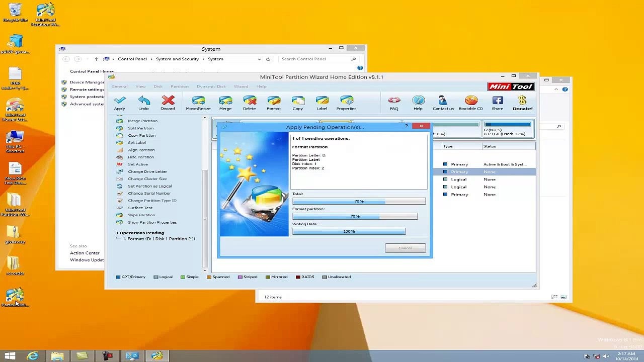Cancel the pending operation dialog
Viewport: 644px width, 362px height.
[x=405, y=248]
